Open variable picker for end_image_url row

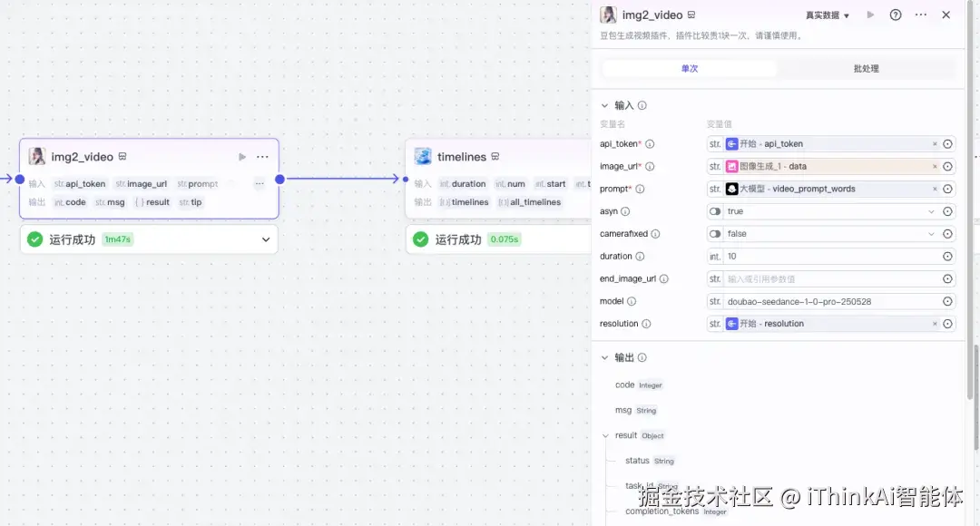tap(947, 279)
